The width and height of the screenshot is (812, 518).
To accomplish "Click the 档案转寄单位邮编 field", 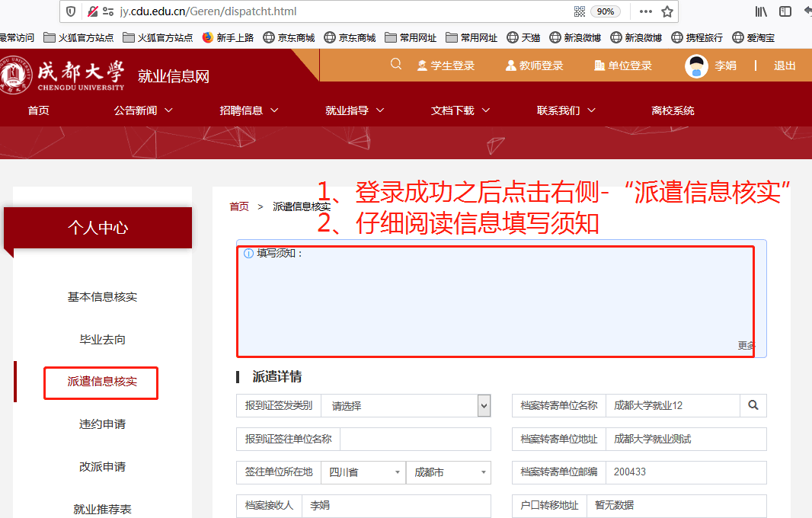I will (x=686, y=472).
